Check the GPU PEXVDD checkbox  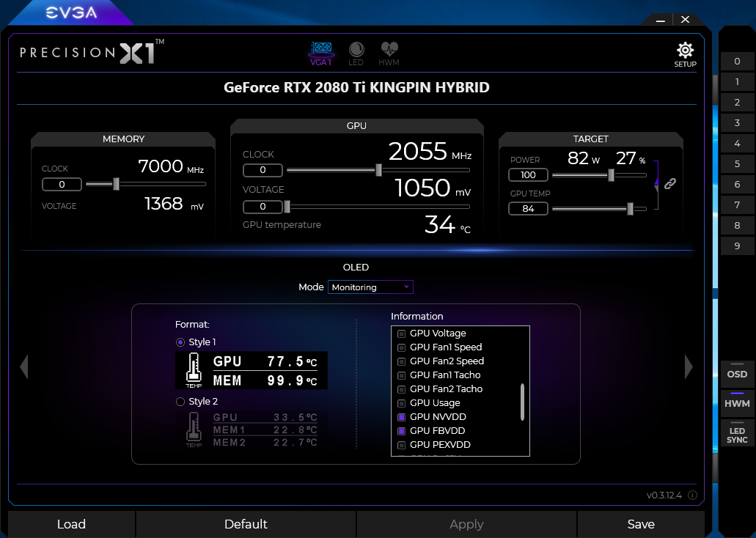coord(401,446)
